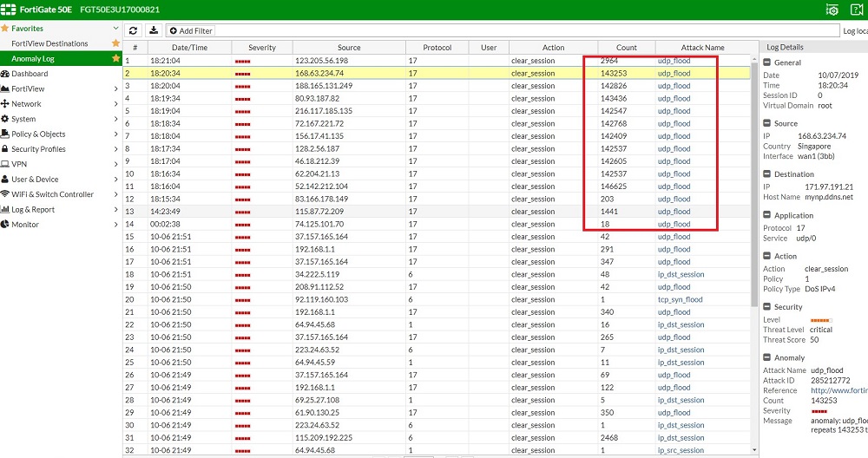Expand the Policy & Objects chevron
The width and height of the screenshot is (868, 458).
tap(115, 134)
